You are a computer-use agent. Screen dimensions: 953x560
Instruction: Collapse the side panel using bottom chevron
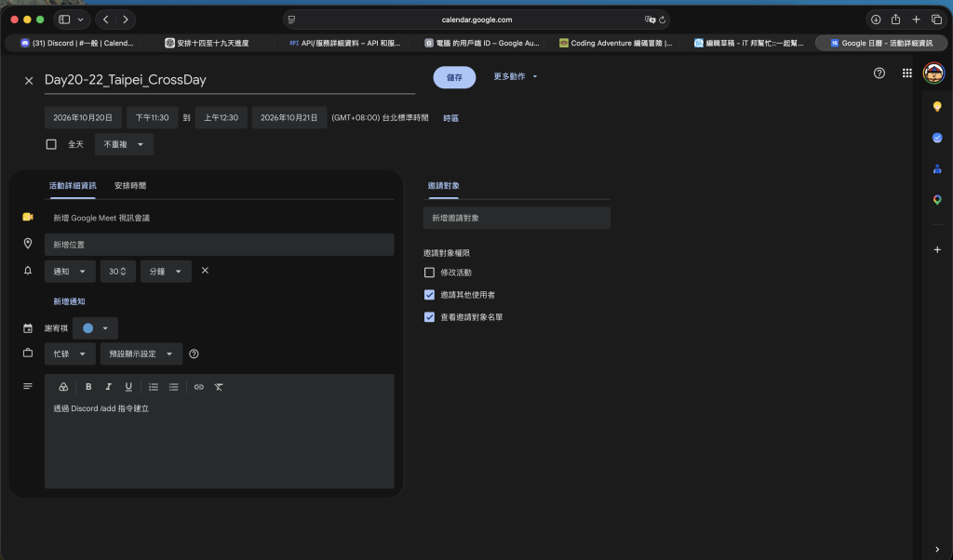click(936, 549)
